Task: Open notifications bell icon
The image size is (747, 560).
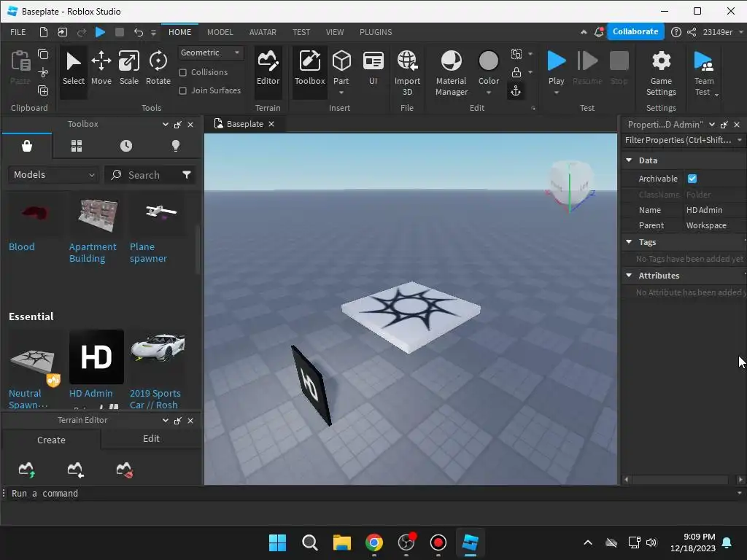Action: pos(600,32)
